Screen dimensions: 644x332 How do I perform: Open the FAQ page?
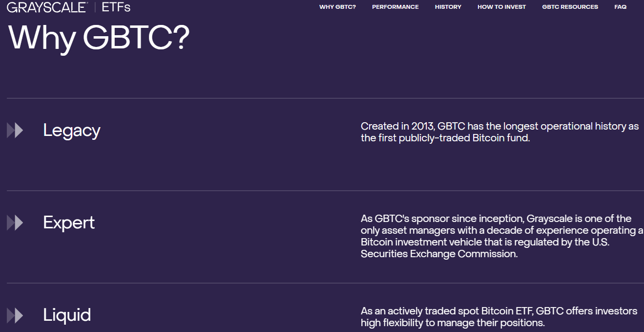(620, 7)
